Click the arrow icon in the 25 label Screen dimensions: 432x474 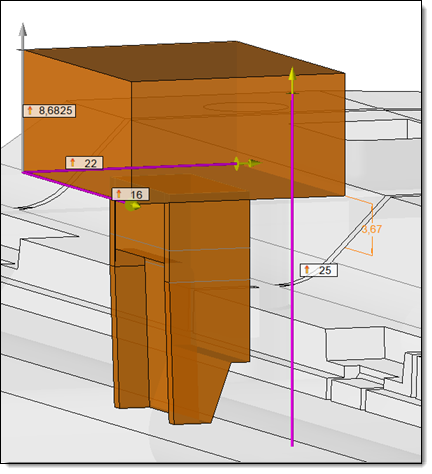coord(307,270)
